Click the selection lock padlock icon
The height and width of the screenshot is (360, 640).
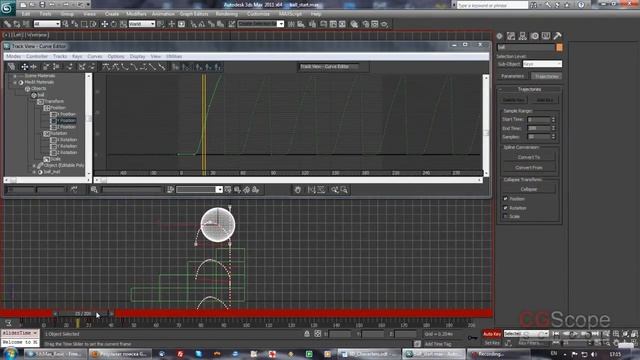point(307,334)
